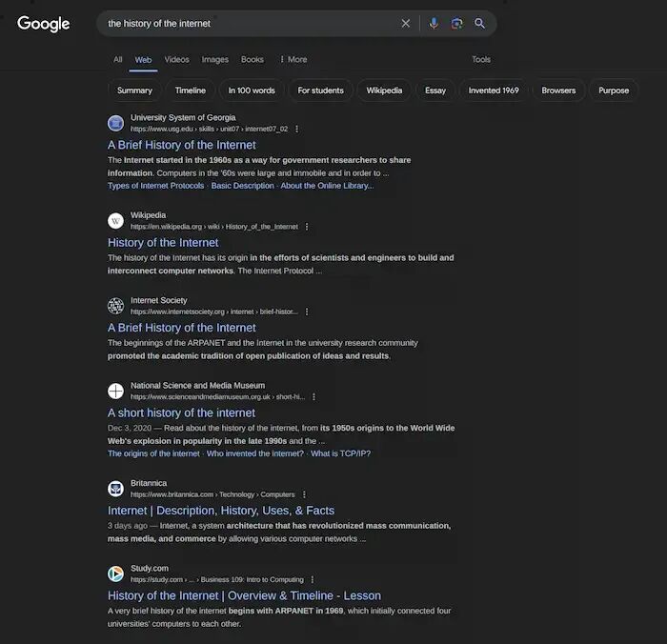The width and height of the screenshot is (667, 644).
Task: Open 'A short history of the internet' result
Action: tap(182, 413)
